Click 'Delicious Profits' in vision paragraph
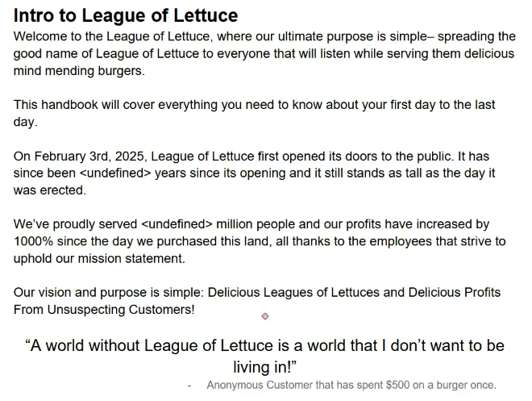 [x=455, y=292]
